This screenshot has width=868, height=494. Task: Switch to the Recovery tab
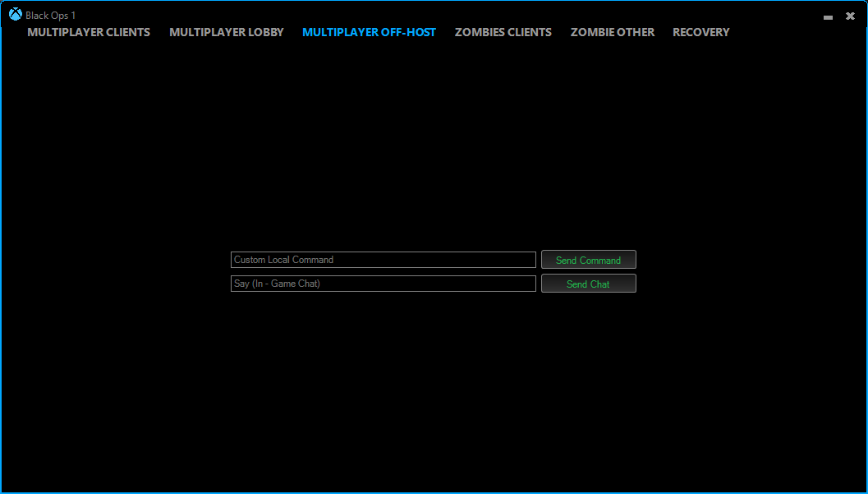pyautogui.click(x=700, y=32)
